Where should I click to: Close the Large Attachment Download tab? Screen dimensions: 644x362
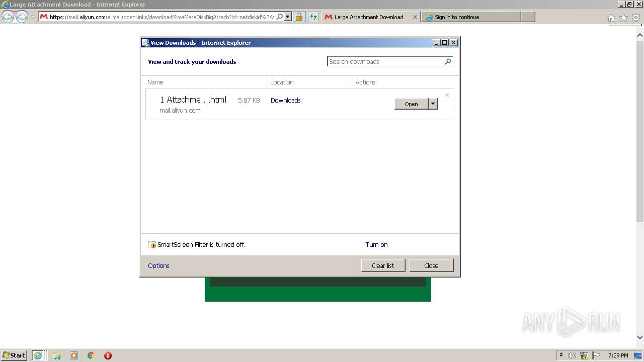[x=415, y=17]
